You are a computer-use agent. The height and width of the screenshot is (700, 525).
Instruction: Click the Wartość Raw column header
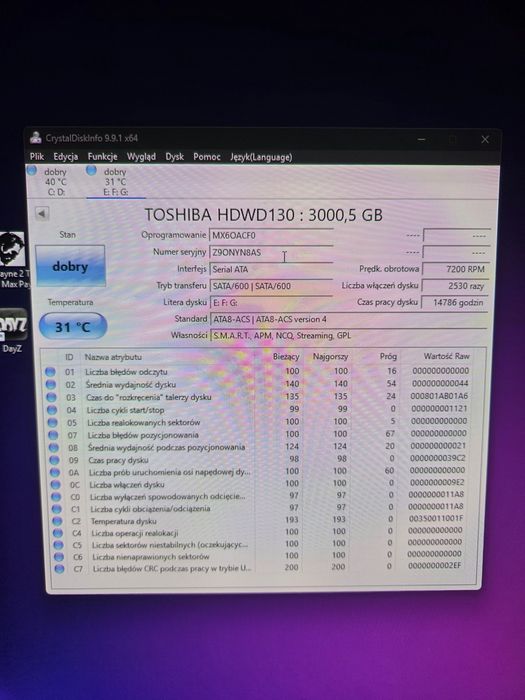tap(446, 356)
